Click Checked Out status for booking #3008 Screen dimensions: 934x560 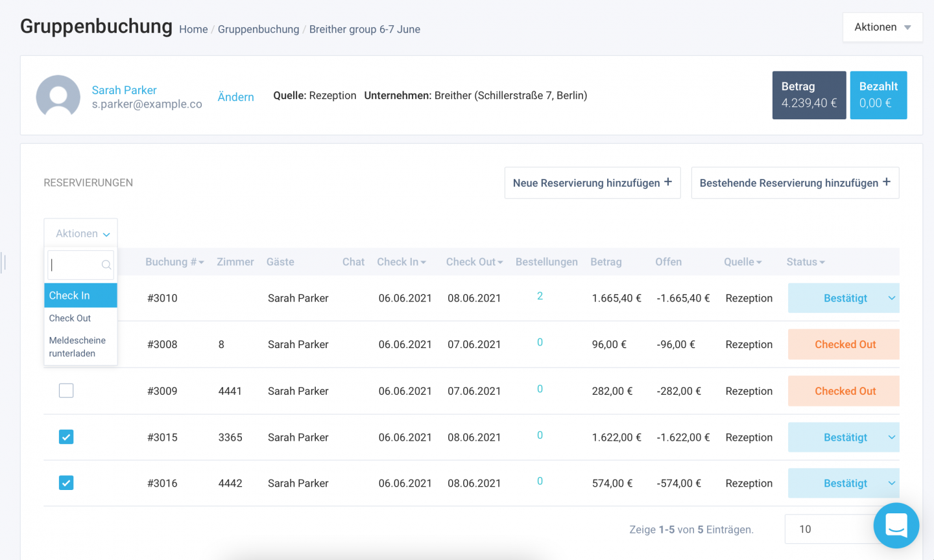[x=844, y=344]
